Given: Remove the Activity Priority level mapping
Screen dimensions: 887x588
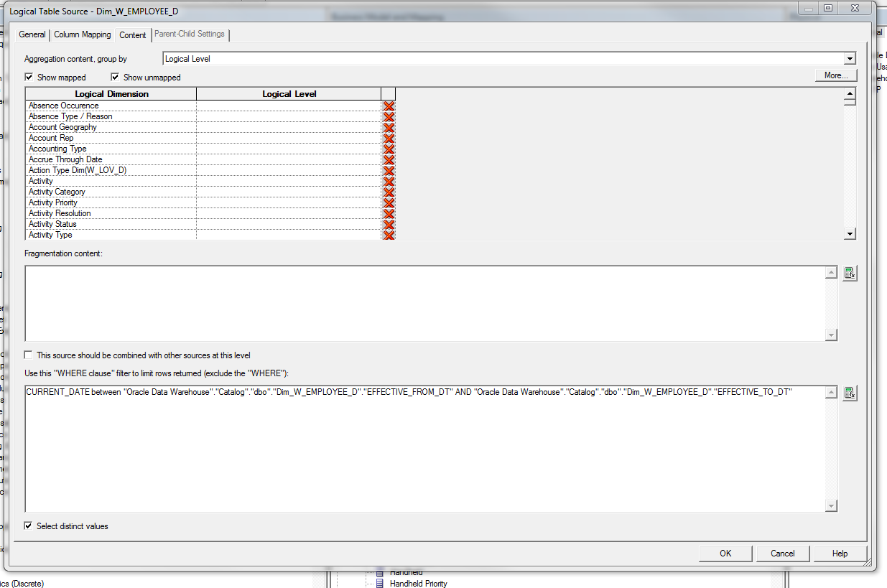Looking at the screenshot, I should (389, 202).
